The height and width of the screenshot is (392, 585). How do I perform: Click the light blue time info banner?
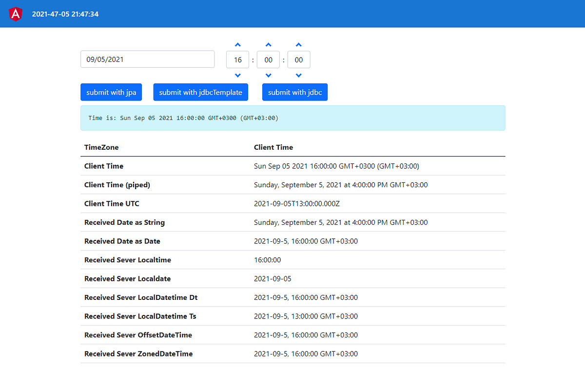tap(292, 117)
